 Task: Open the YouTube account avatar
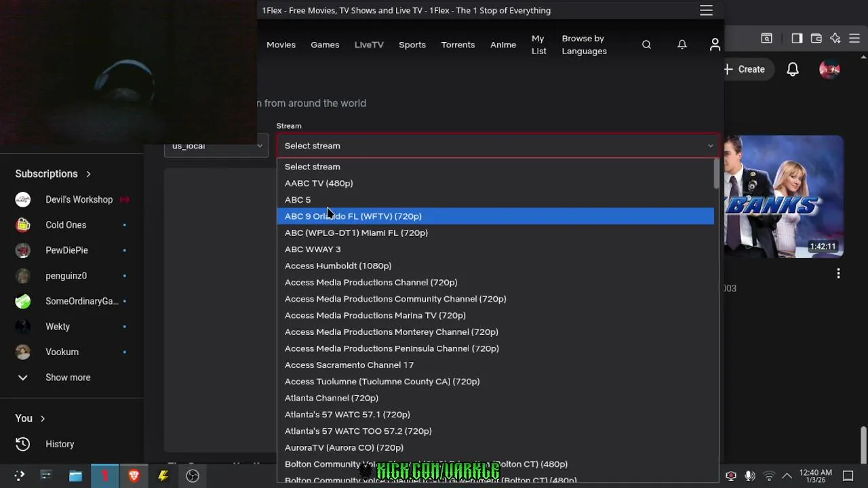pyautogui.click(x=829, y=69)
